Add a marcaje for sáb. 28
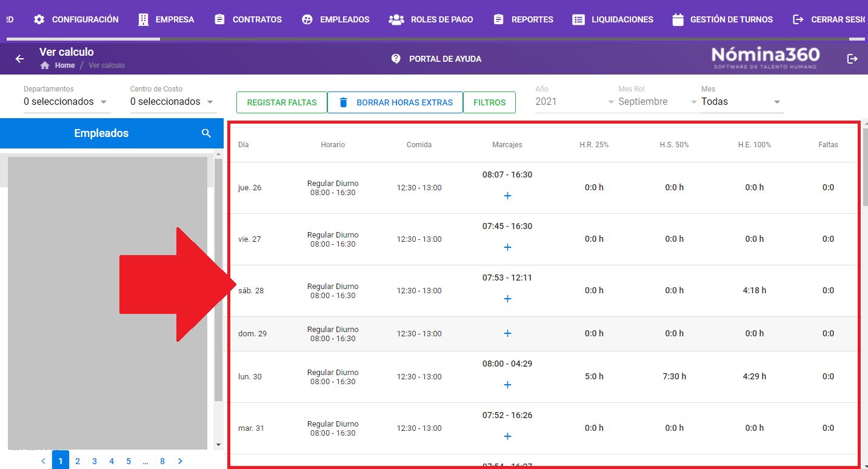This screenshot has width=868, height=469. pyautogui.click(x=507, y=299)
